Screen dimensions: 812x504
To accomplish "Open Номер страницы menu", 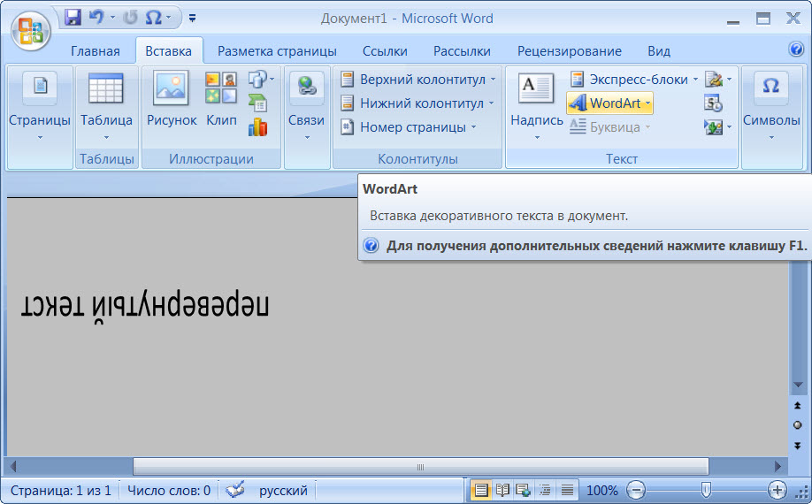I will [x=408, y=126].
